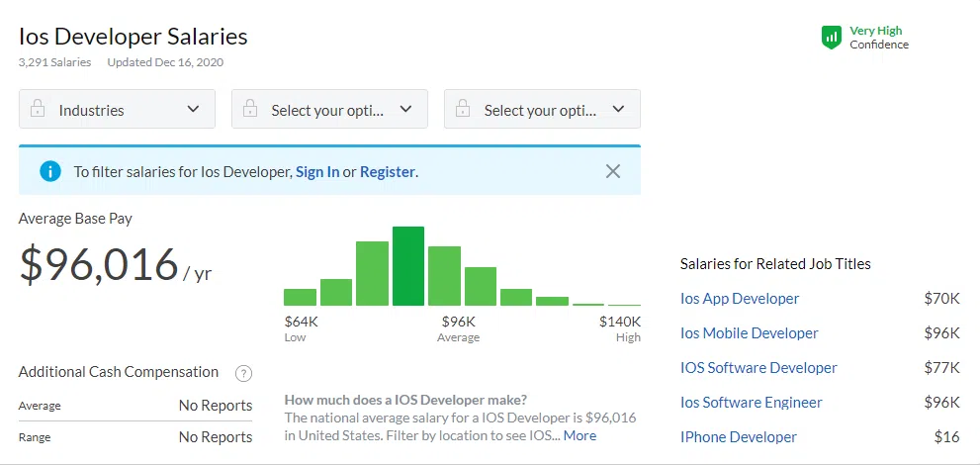Open IOS Software Developer salaries

(758, 368)
